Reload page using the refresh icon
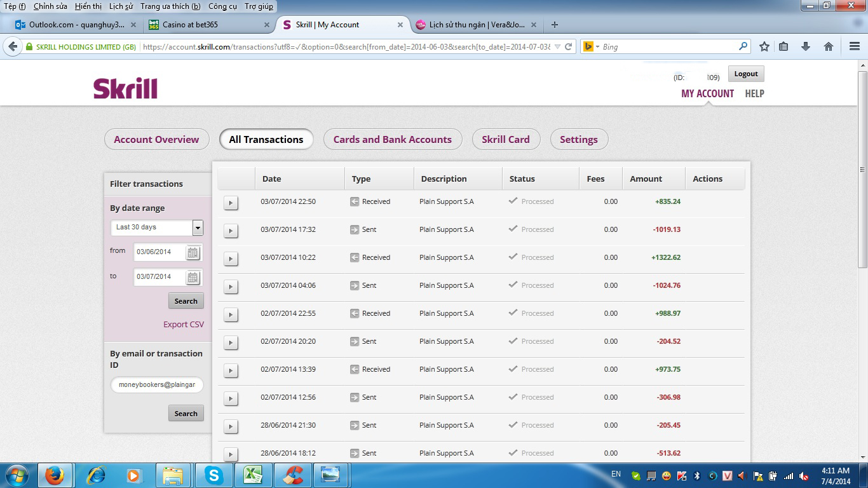The image size is (868, 488). (x=569, y=46)
